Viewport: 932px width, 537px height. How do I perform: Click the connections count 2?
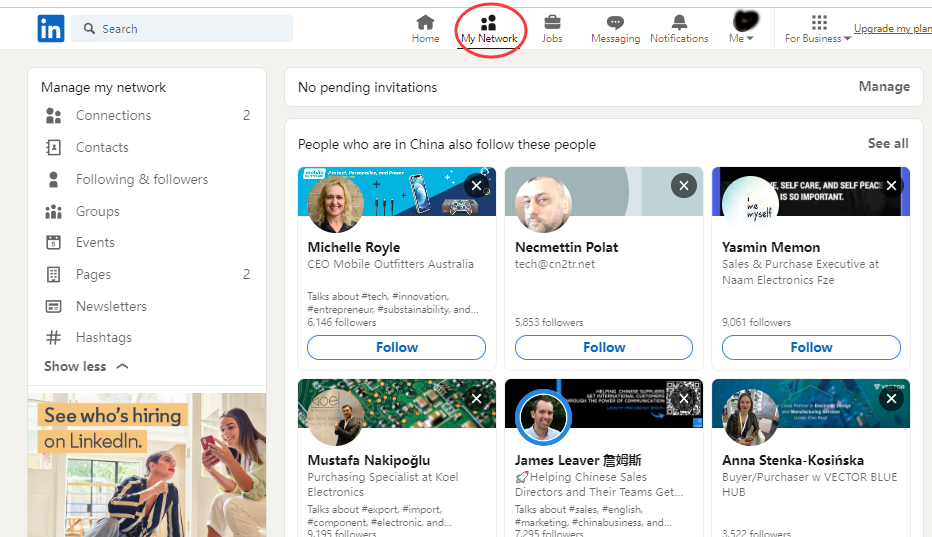[246, 115]
